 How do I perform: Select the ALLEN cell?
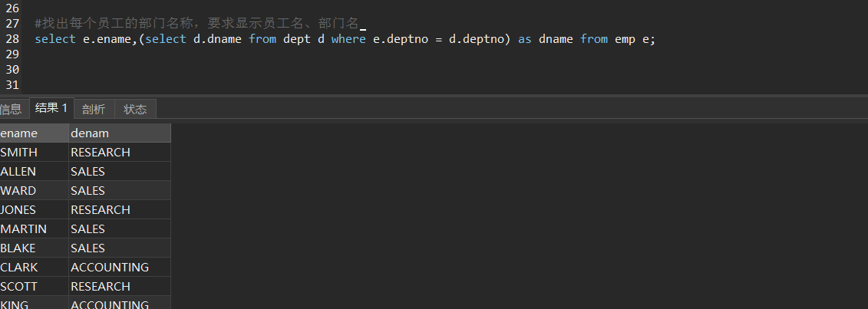pos(34,171)
